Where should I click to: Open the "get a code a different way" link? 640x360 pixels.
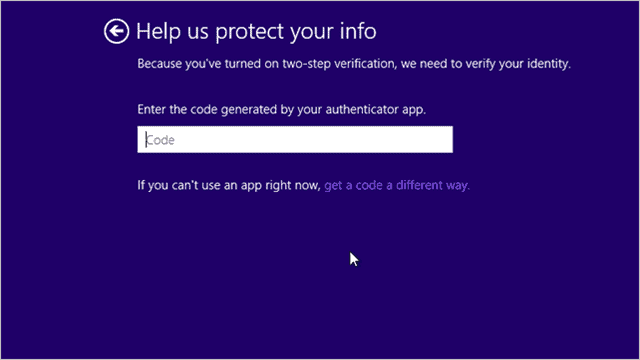[397, 185]
